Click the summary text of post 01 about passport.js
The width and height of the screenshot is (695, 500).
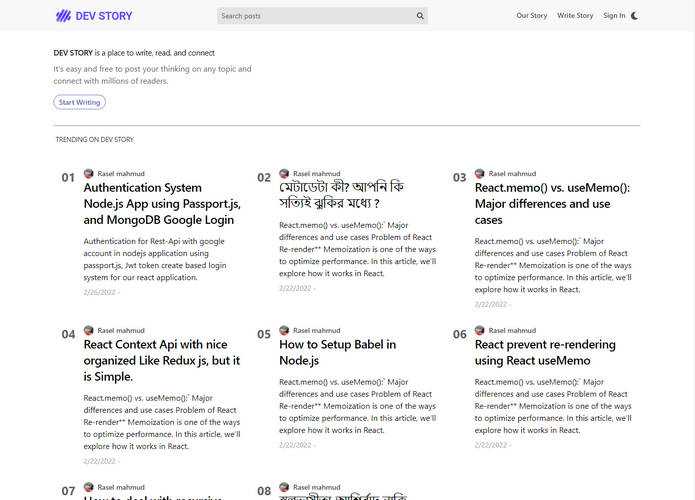click(x=155, y=259)
